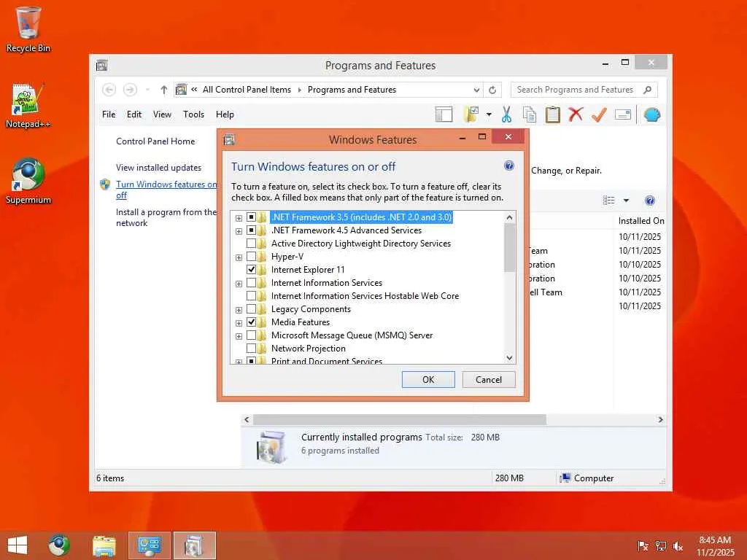The image size is (747, 560).
Task: Select Notepad++ desktop shortcut
Action: [28, 106]
